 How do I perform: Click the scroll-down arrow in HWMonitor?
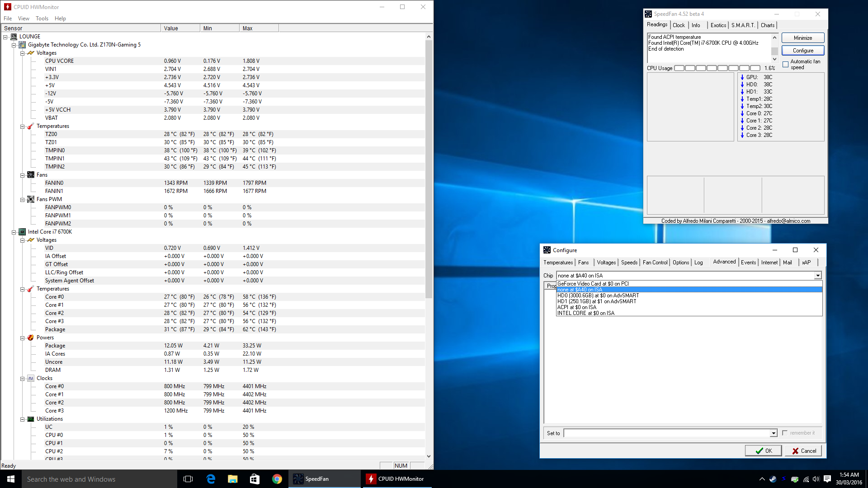point(429,456)
